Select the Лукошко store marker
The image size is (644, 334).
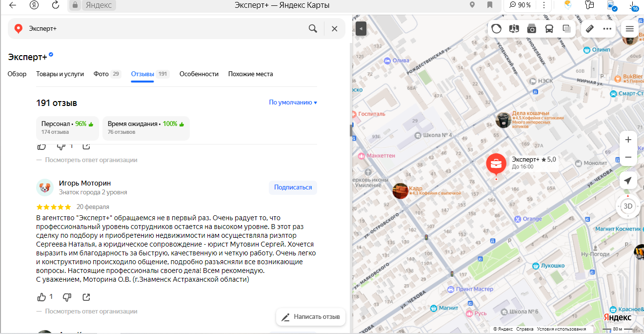547,266
